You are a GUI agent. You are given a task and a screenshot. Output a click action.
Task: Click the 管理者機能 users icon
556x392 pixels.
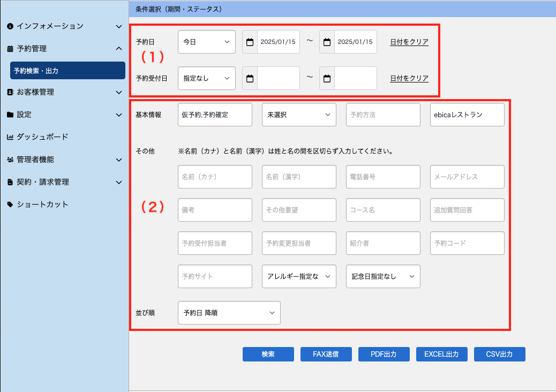point(10,160)
